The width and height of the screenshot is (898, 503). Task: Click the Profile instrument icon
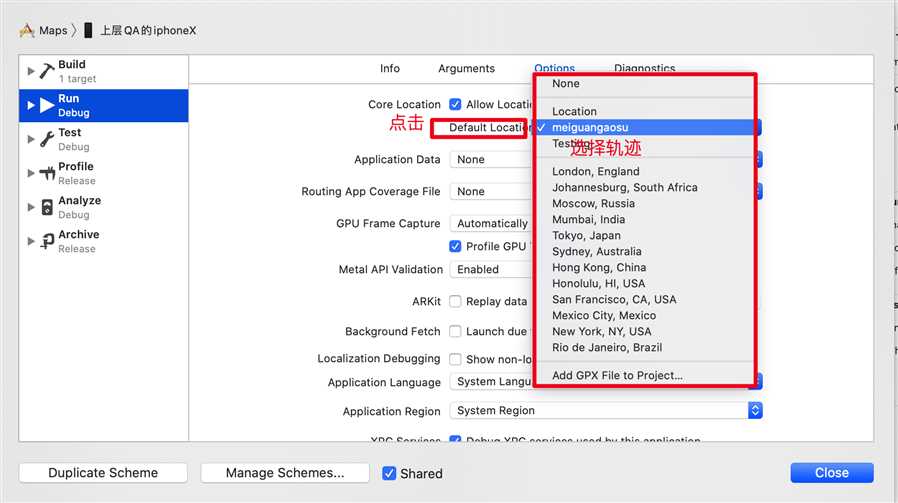pyautogui.click(x=47, y=173)
